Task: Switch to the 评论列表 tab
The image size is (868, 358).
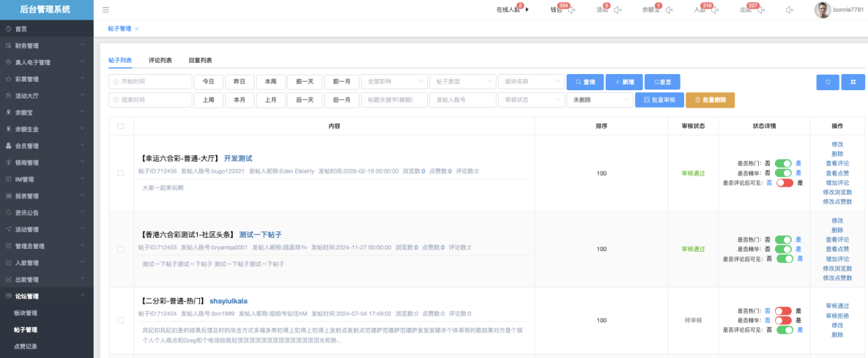Action: click(x=160, y=61)
